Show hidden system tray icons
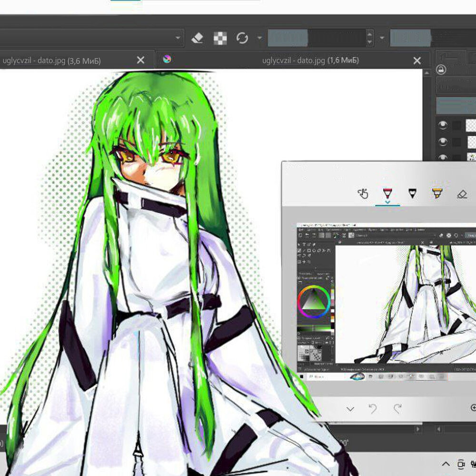This screenshot has width=476, height=476. point(446,464)
